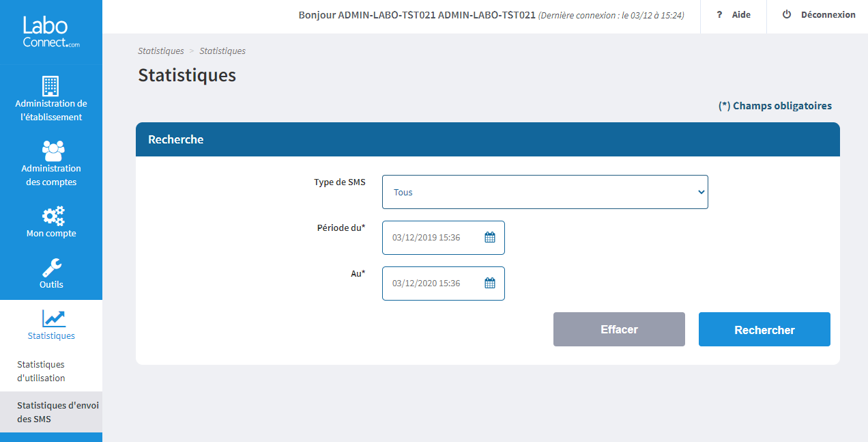Click the Déconnexion link text
This screenshot has width=868, height=442.
[x=828, y=15]
